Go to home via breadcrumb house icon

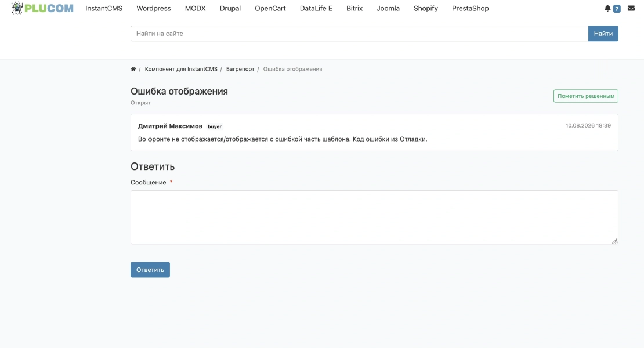click(x=133, y=69)
